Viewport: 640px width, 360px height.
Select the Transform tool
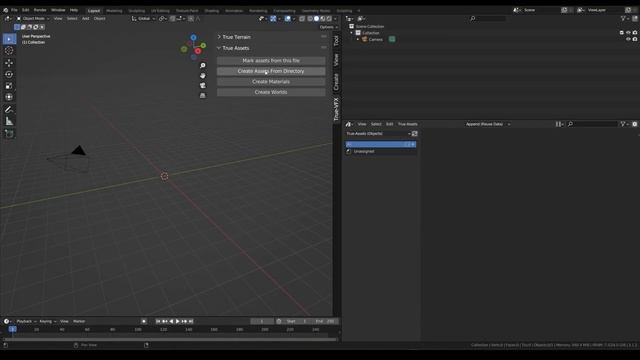(9, 97)
